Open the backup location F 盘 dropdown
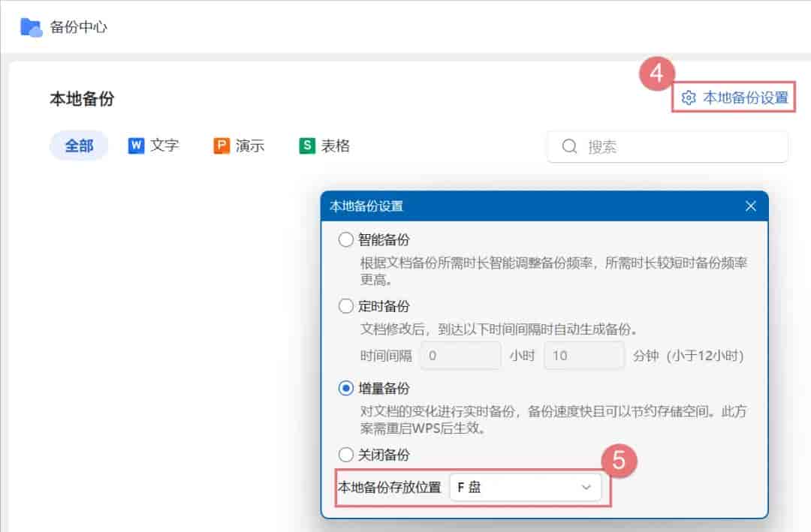The height and width of the screenshot is (532, 811). (x=526, y=487)
